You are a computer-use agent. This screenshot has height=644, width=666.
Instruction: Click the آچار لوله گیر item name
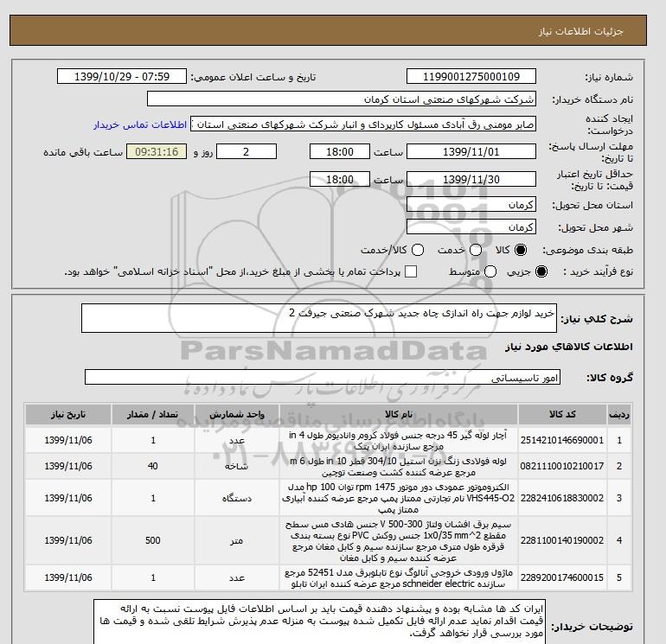point(399,441)
